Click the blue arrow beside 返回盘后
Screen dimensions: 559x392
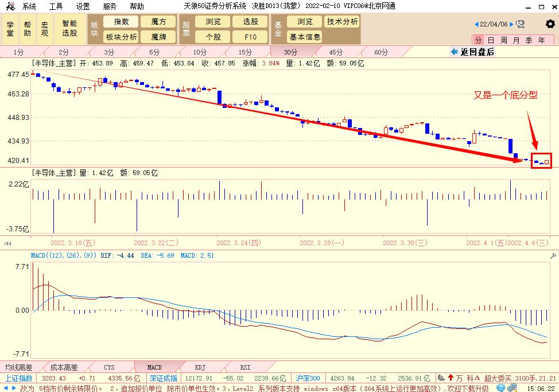pos(455,52)
